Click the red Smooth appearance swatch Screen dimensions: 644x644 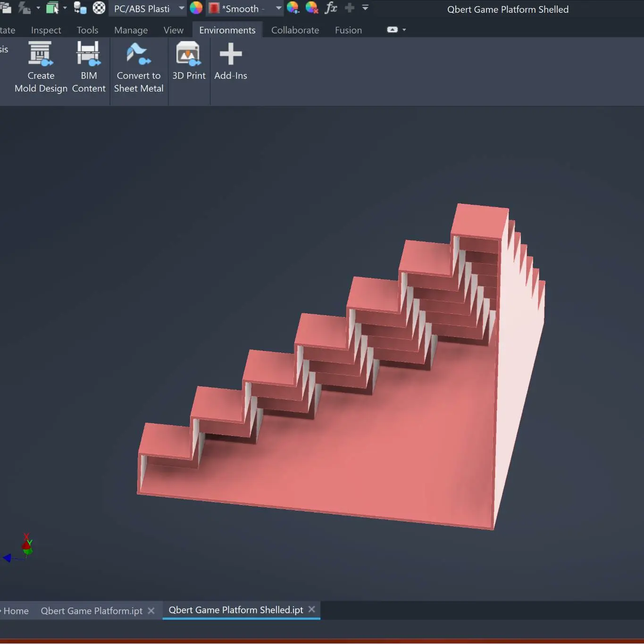[x=214, y=8]
